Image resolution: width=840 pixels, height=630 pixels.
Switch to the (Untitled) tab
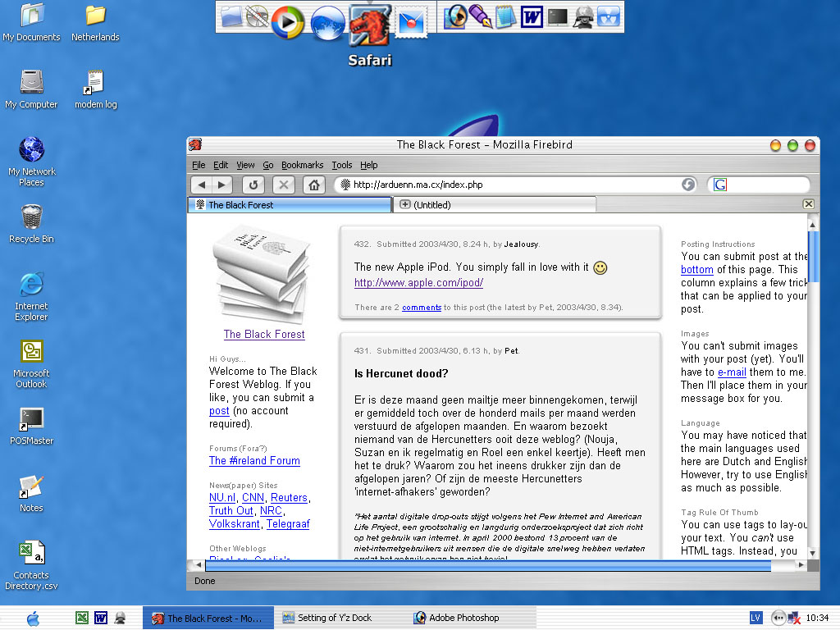[x=495, y=204]
